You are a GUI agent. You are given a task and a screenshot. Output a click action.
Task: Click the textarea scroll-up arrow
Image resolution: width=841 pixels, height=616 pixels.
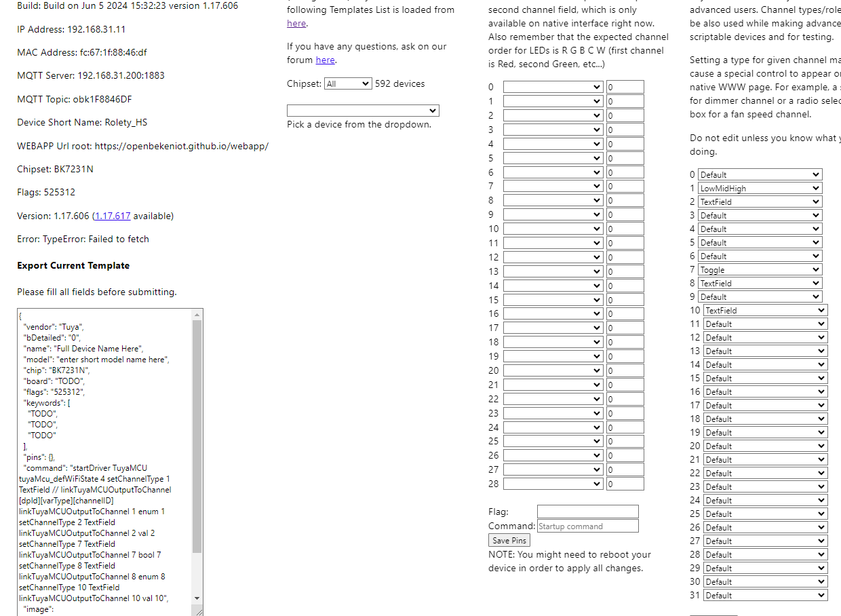pyautogui.click(x=197, y=315)
